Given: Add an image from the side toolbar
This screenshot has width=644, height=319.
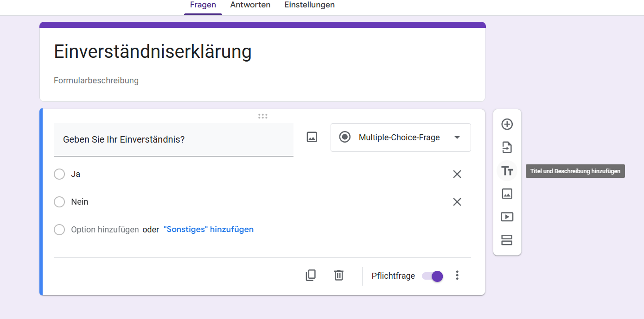Looking at the screenshot, I should [x=507, y=194].
